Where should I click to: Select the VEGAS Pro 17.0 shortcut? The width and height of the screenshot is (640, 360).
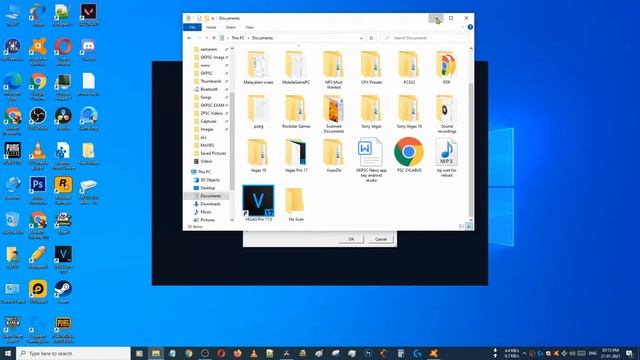258,203
